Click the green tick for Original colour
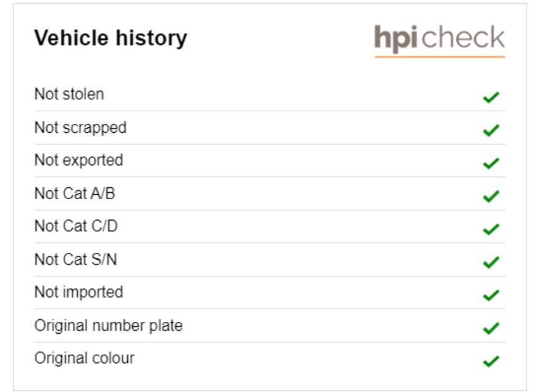Screen dimensions: 538x392 [x=491, y=362]
